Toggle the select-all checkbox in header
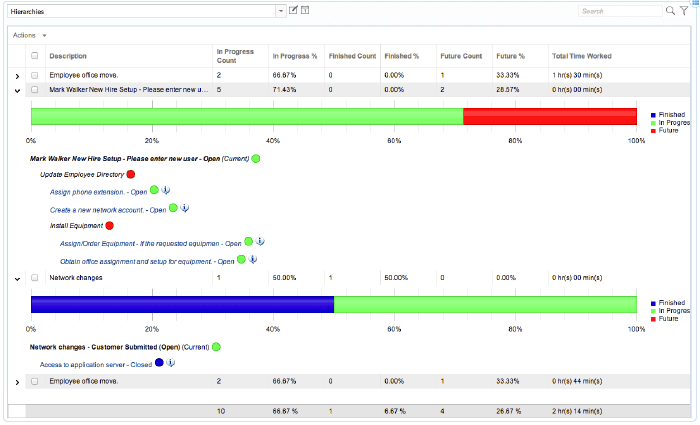Screen dimensions: 700x425 coord(34,56)
